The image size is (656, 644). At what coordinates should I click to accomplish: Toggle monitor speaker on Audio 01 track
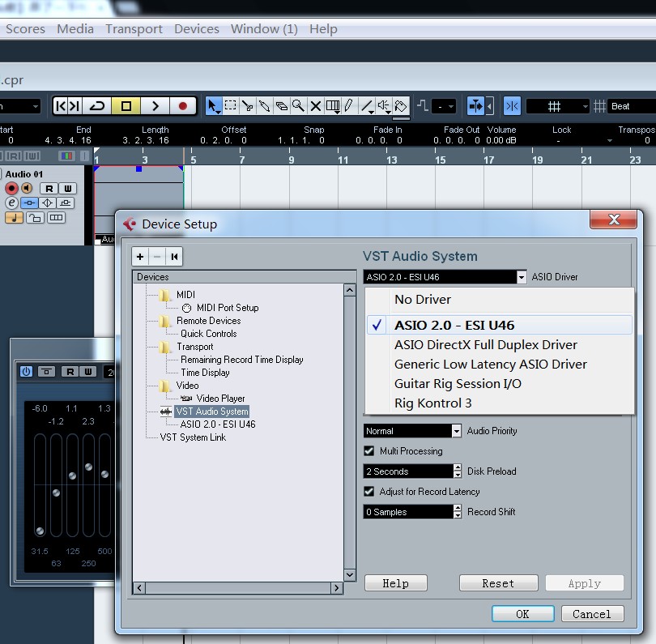tap(27, 189)
